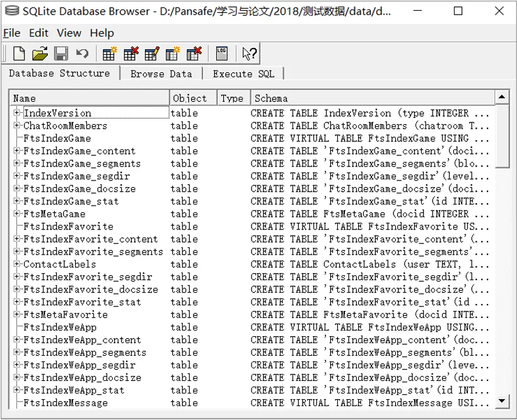Open the Help menu

coord(102,33)
